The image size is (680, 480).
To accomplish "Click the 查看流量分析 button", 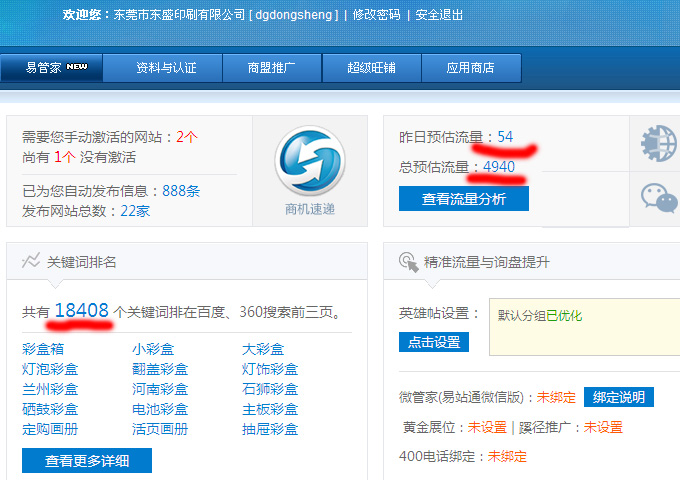I will (x=463, y=199).
